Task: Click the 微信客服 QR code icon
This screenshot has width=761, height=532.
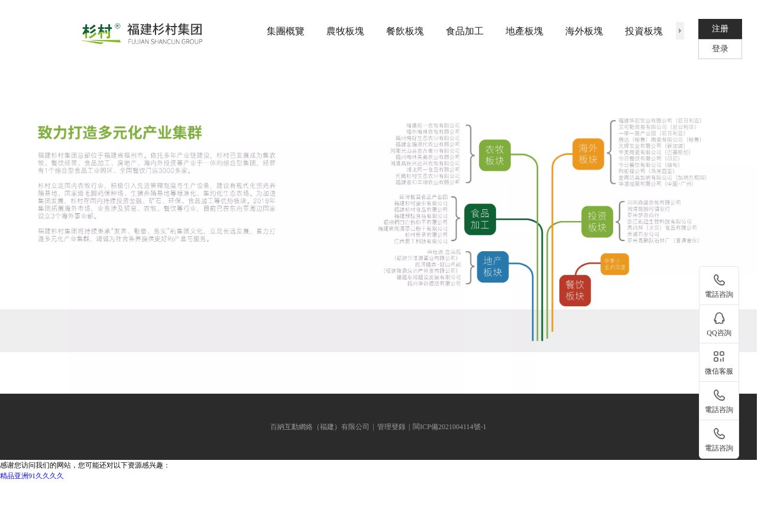Action: click(x=719, y=356)
